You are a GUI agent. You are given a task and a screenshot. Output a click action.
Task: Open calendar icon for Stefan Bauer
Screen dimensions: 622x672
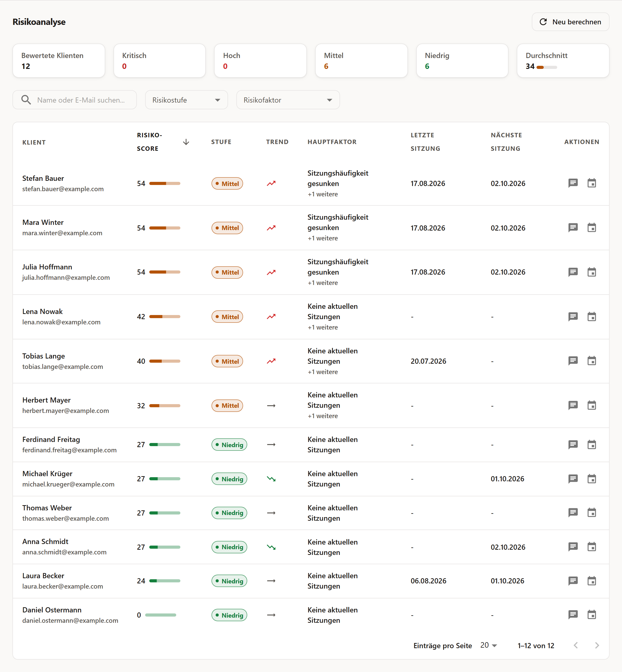point(591,183)
